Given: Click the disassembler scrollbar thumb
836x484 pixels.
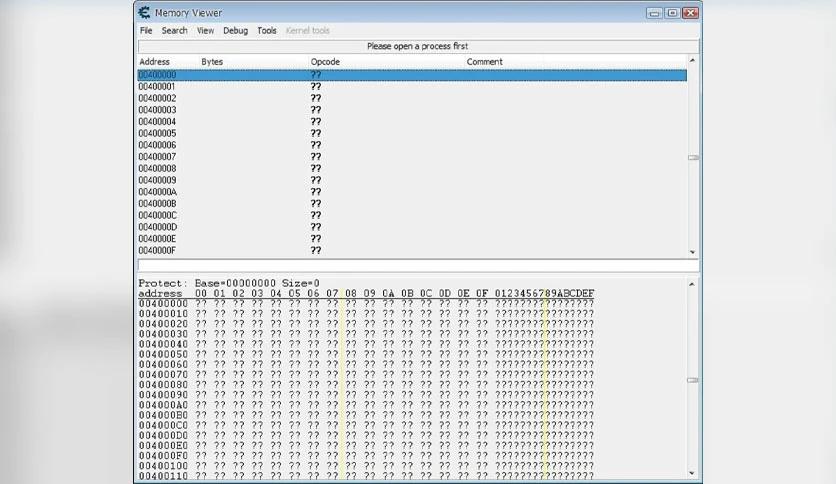Looking at the screenshot, I should click(693, 157).
